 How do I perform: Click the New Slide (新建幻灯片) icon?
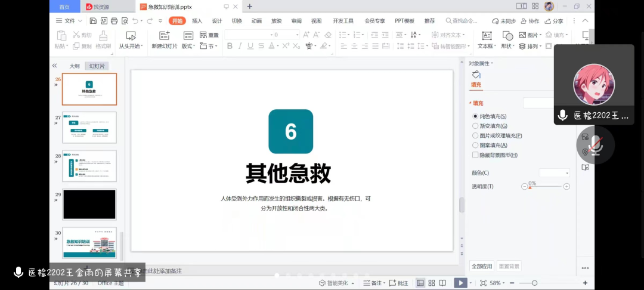(x=163, y=36)
